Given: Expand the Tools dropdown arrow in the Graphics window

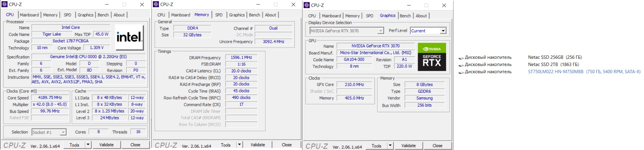Looking at the screenshot, I should 390,146.
